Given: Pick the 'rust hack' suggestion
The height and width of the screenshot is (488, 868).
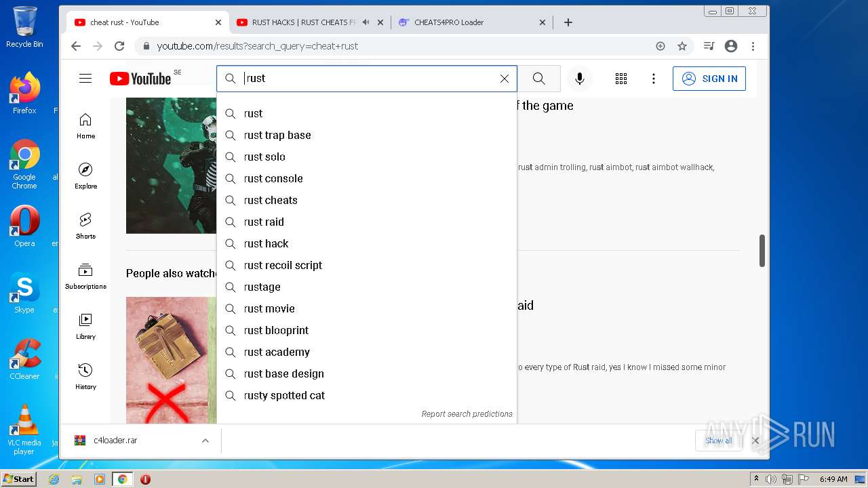Looking at the screenshot, I should [x=367, y=243].
